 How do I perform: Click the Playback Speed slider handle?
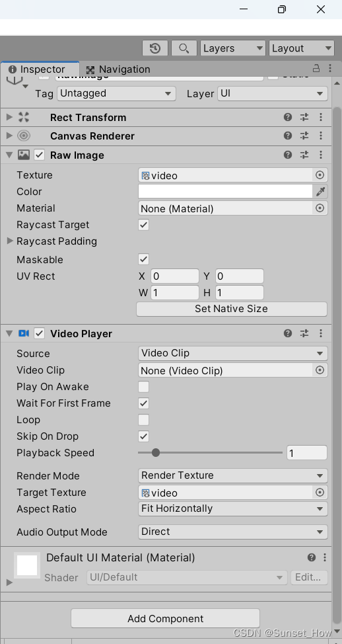155,453
